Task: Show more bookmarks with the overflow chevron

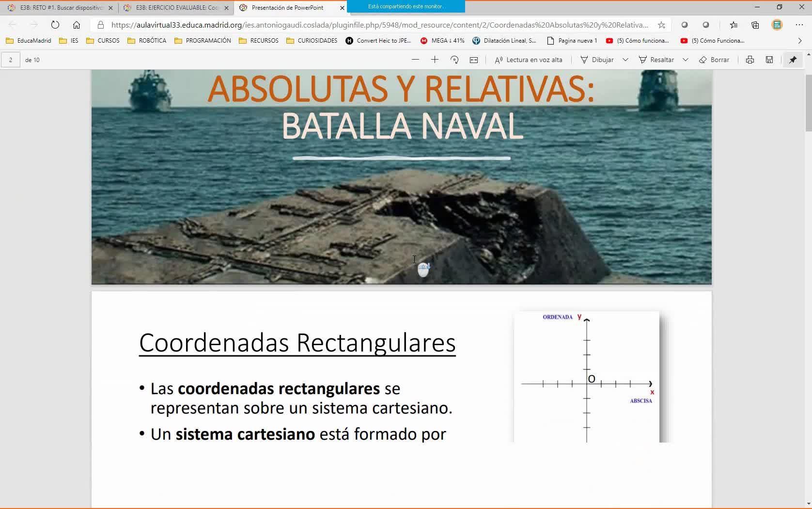Action: (800, 41)
